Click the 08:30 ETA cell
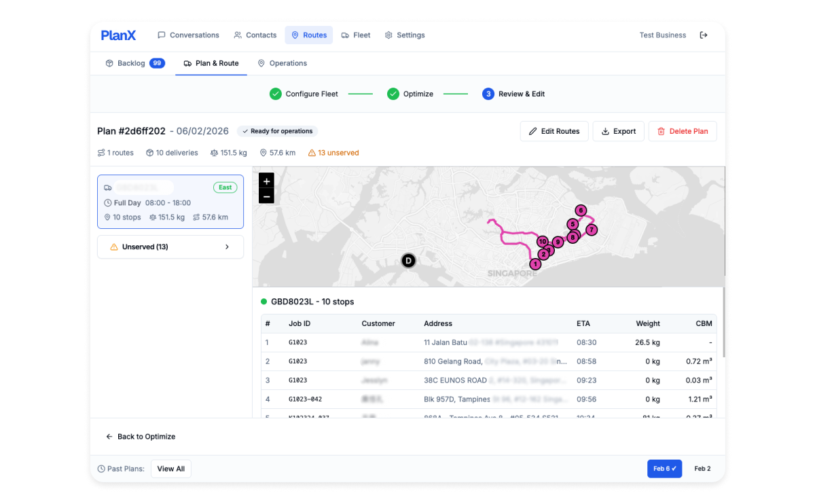Viewport: 815px width, 504px height. [587, 342]
